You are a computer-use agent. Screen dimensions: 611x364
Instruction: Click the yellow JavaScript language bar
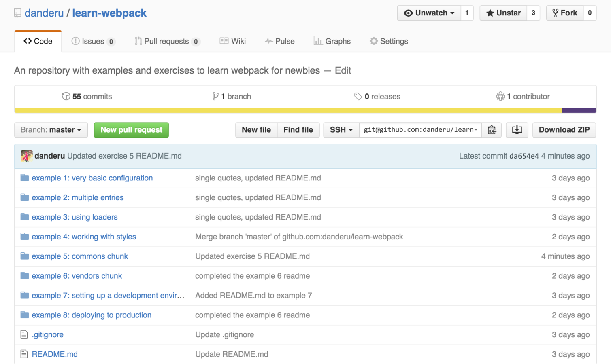tap(288, 110)
